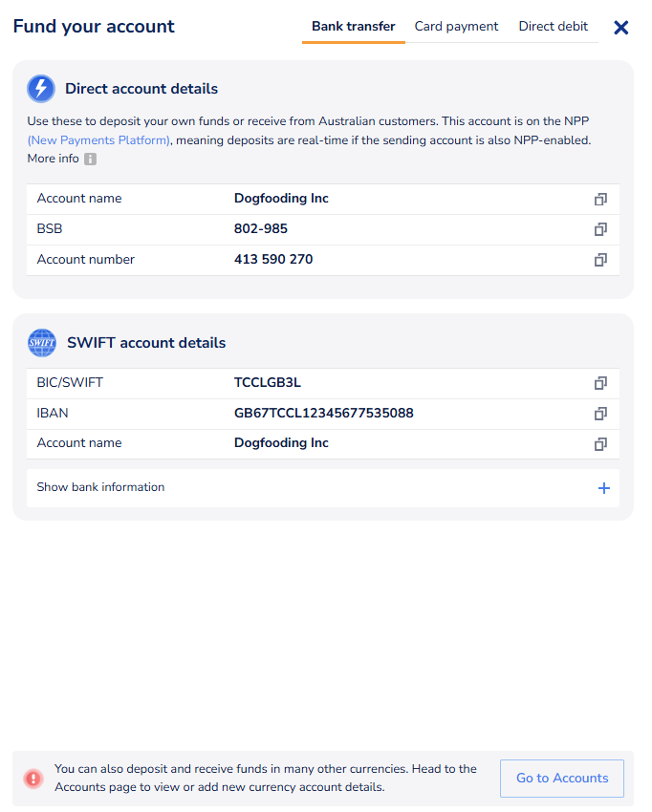Image resolution: width=652 pixels, height=812 pixels.
Task: Click the More info icon
Action: tap(91, 160)
